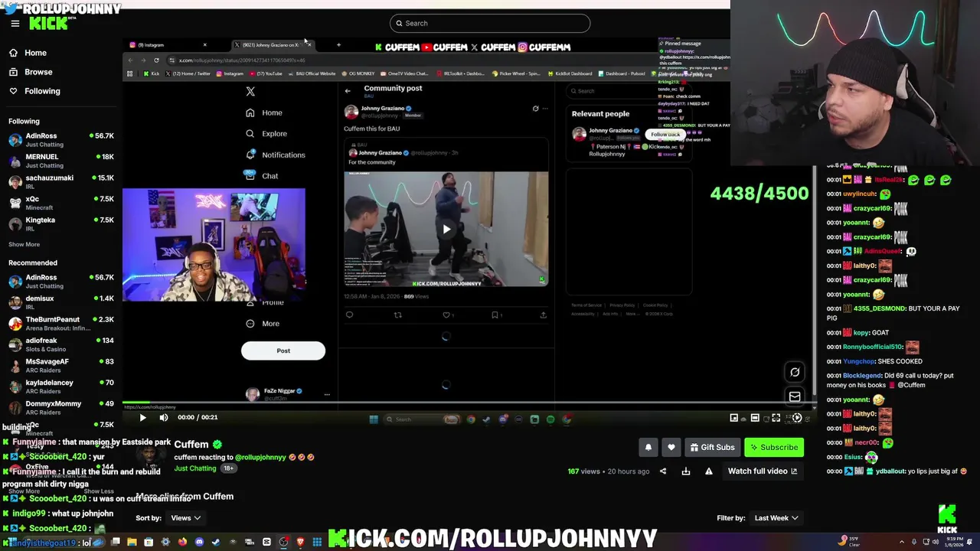Open the @rollupjohnnyy mention link
This screenshot has width=980, height=551.
click(x=260, y=458)
